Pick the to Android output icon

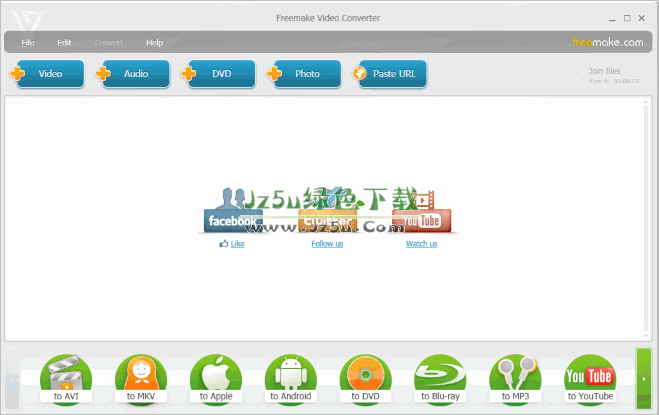pyautogui.click(x=290, y=380)
